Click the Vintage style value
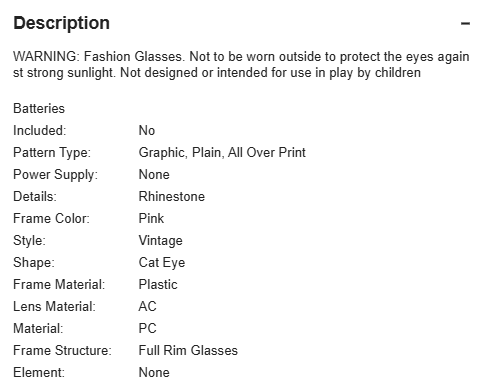 coord(160,241)
